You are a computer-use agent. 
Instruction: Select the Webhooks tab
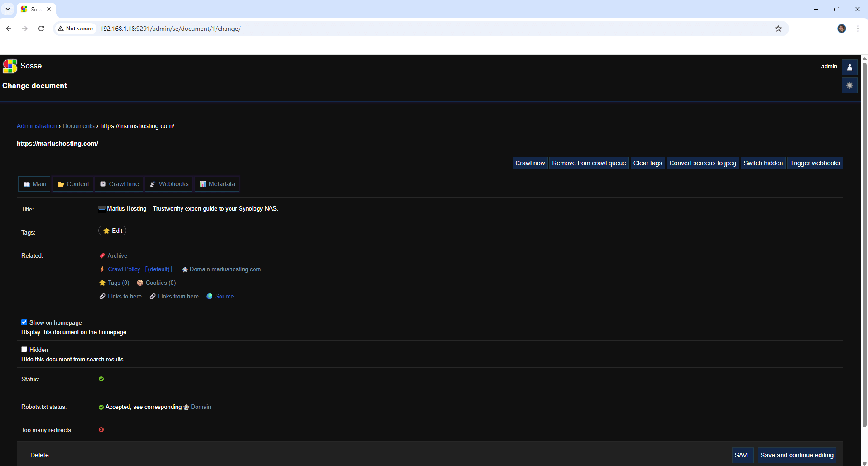(x=169, y=184)
